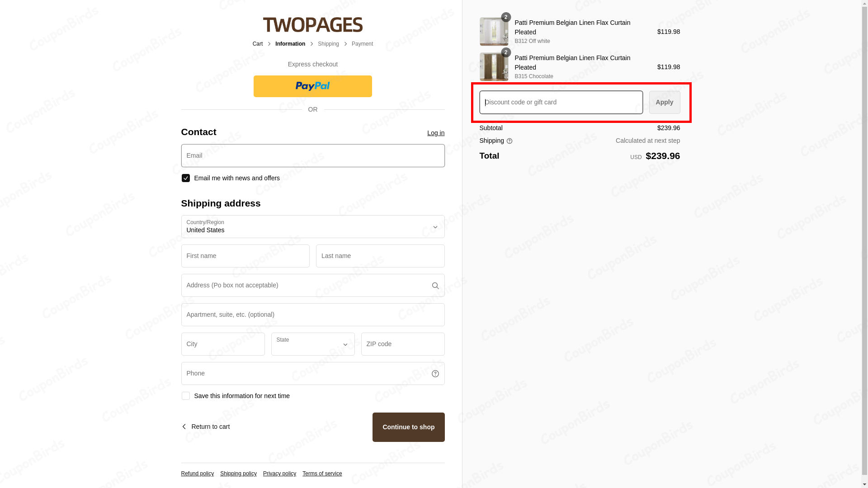Pay with PayPal express checkout

point(313,86)
